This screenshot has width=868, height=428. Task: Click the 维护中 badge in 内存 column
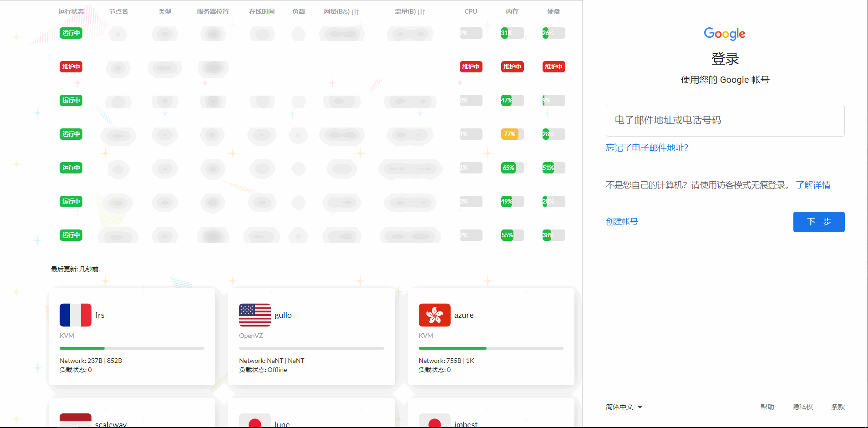512,66
